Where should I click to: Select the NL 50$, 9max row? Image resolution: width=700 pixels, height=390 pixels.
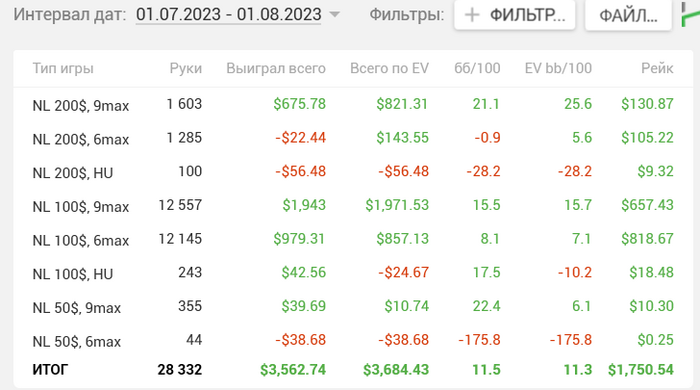(x=353, y=307)
